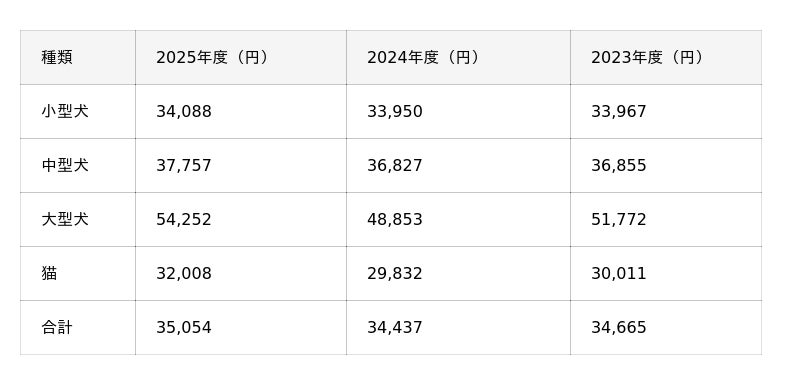Select the cell showing 54,252

[x=241, y=220]
